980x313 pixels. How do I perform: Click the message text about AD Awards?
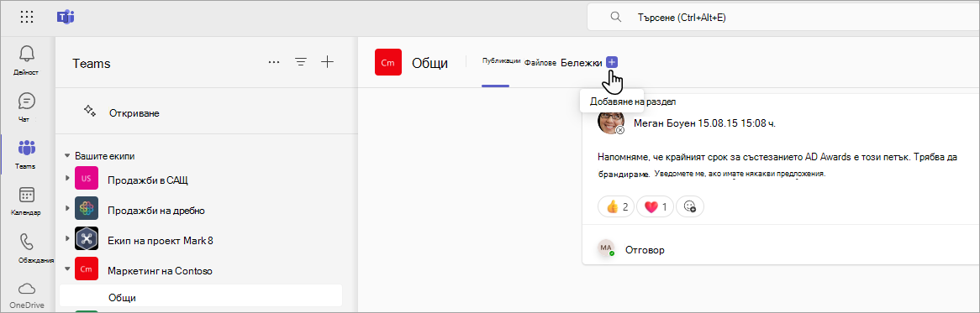pos(777,164)
